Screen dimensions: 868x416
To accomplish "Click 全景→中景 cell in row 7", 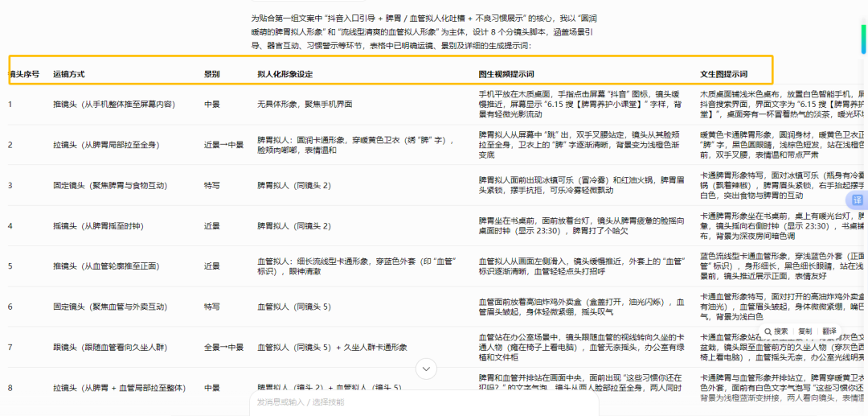I will (223, 347).
